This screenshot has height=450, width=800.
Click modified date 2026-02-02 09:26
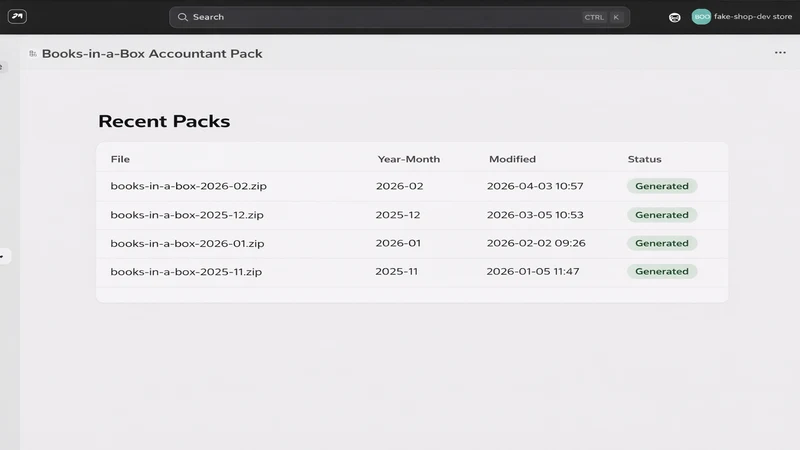[536, 243]
